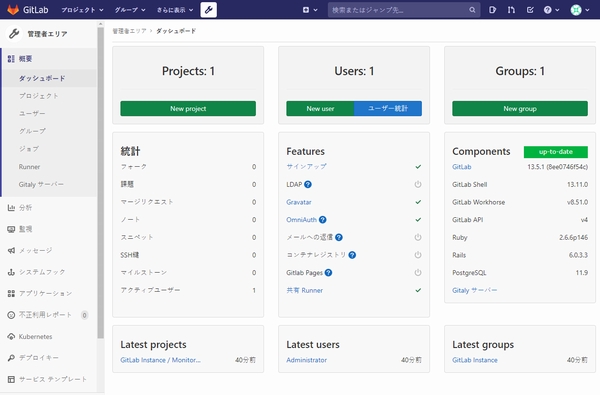Image resolution: width=600 pixels, height=395 pixels.
Task: Open GitLab Instance / Monitor project link
Action: coord(160,360)
